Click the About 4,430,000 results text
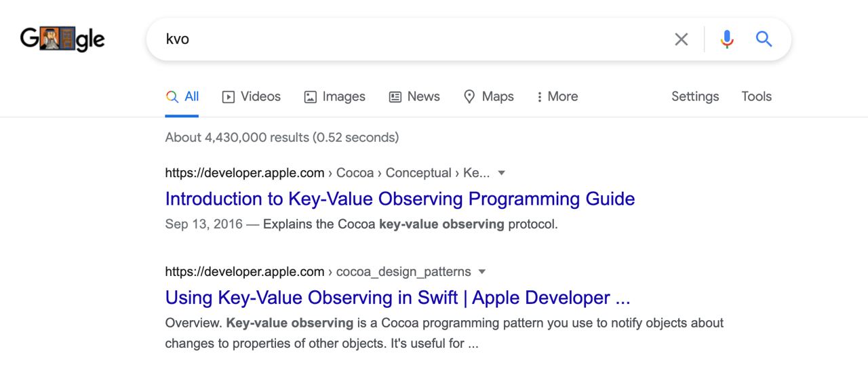This screenshot has height=373, width=868. 282,137
